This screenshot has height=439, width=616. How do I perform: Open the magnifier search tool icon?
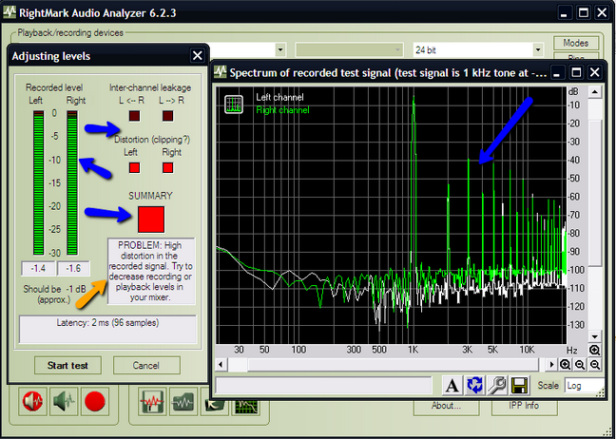(497, 385)
